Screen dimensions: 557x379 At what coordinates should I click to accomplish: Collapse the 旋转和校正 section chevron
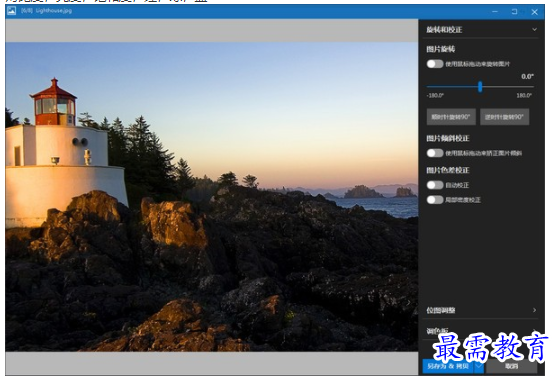[x=534, y=29]
